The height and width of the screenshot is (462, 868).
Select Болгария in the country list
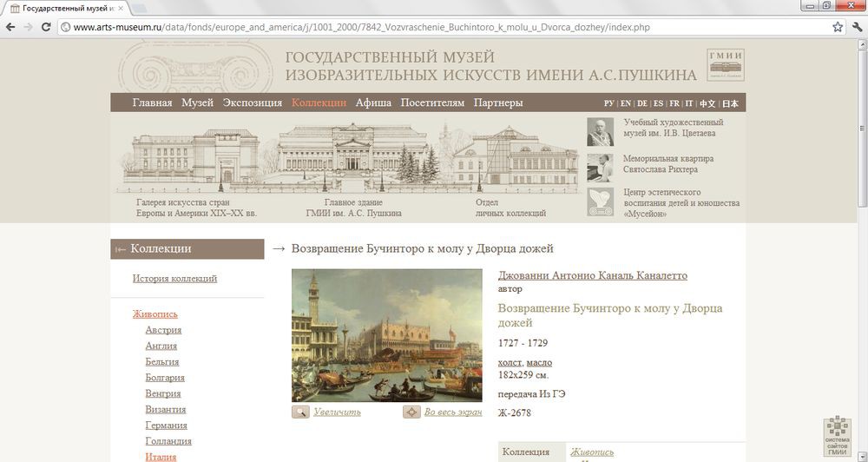(165, 378)
